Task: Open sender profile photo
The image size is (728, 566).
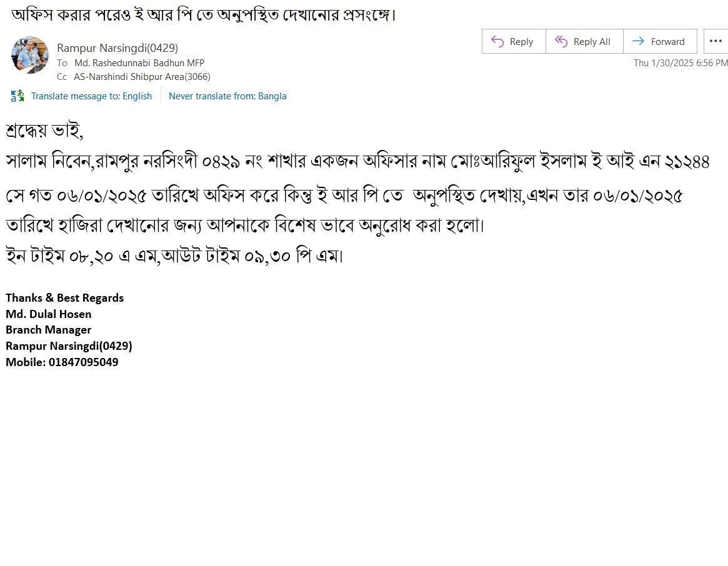Action: (30, 55)
